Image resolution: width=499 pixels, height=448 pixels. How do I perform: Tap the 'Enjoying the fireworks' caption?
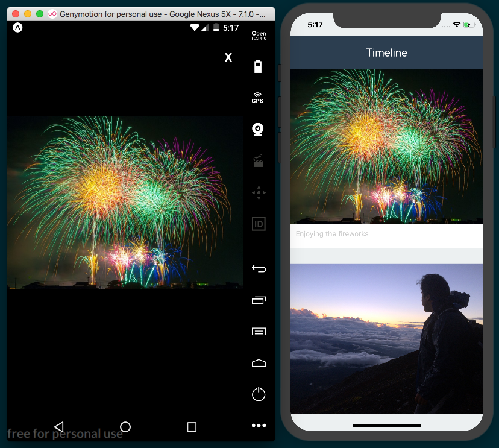(x=332, y=234)
